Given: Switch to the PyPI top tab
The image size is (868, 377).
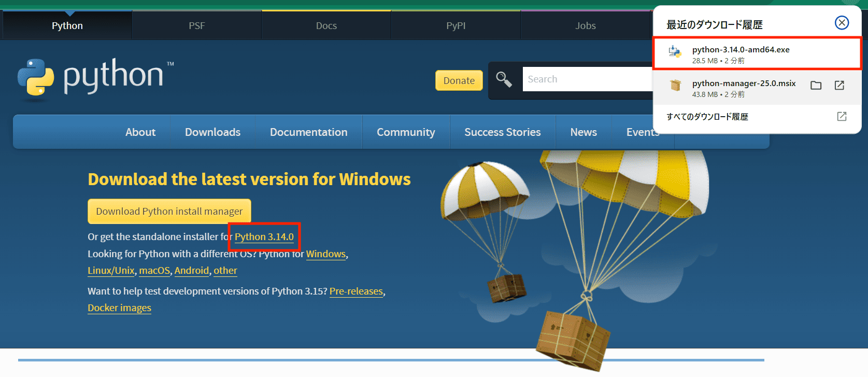Looking at the screenshot, I should tap(456, 25).
